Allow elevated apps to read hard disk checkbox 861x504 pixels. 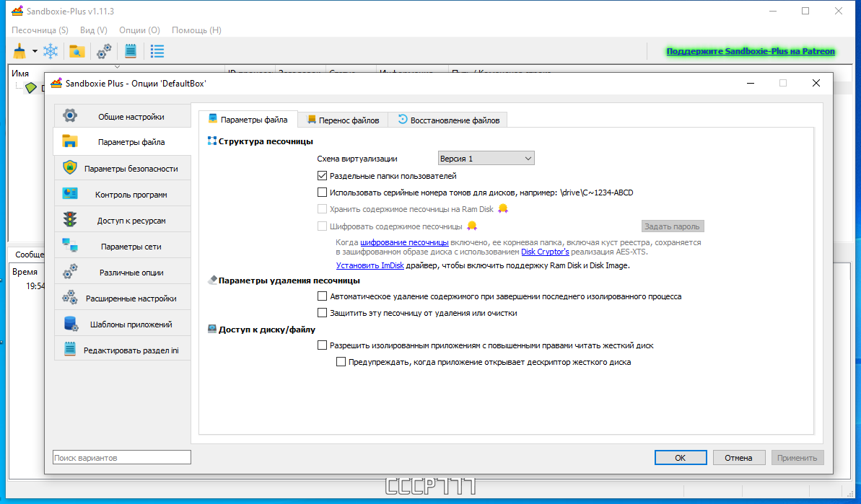point(323,345)
